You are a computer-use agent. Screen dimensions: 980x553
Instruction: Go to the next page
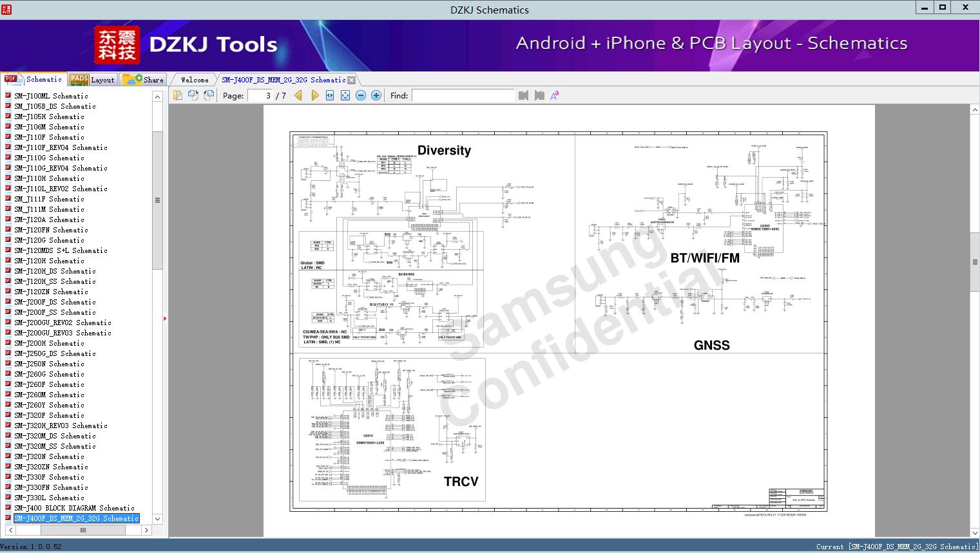[x=314, y=95]
